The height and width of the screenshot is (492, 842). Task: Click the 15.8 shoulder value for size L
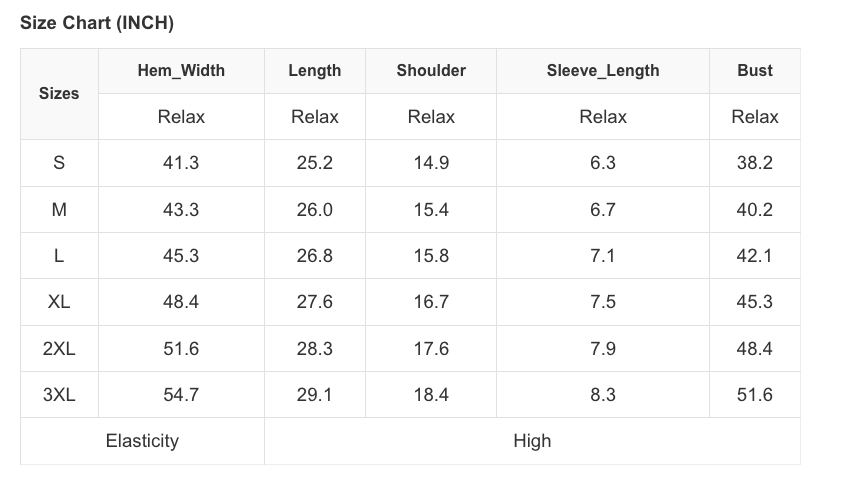point(431,256)
